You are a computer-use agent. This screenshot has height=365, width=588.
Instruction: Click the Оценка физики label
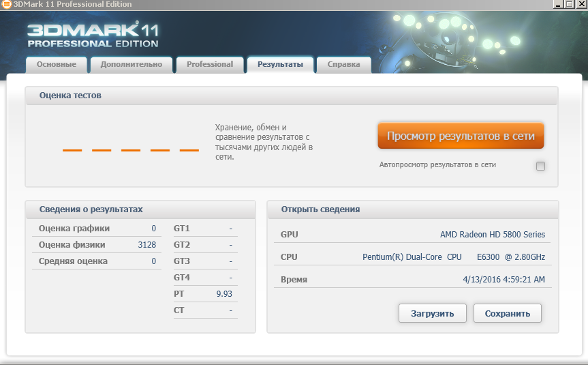[72, 245]
